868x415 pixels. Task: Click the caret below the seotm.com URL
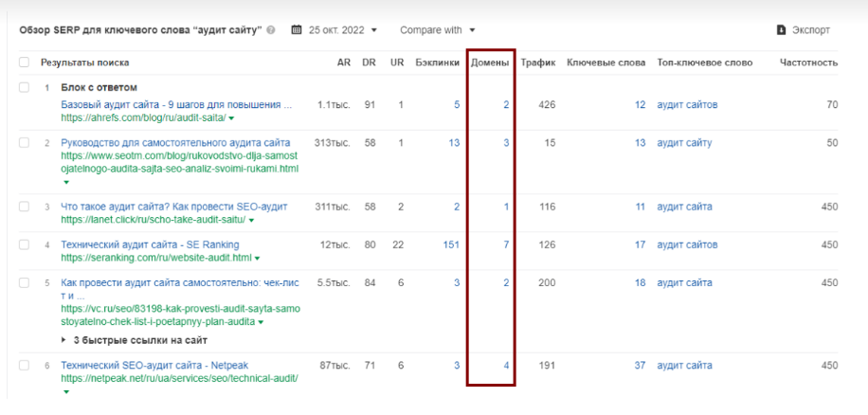tap(65, 182)
